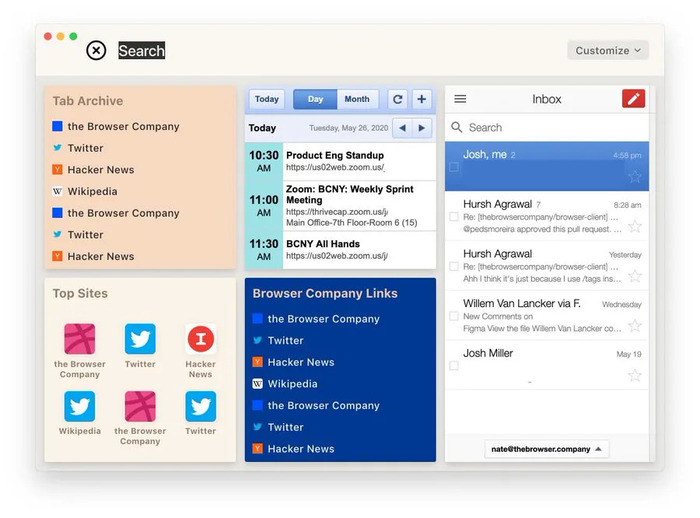
Task: Open Product Eng Standup event
Action: pos(340,161)
